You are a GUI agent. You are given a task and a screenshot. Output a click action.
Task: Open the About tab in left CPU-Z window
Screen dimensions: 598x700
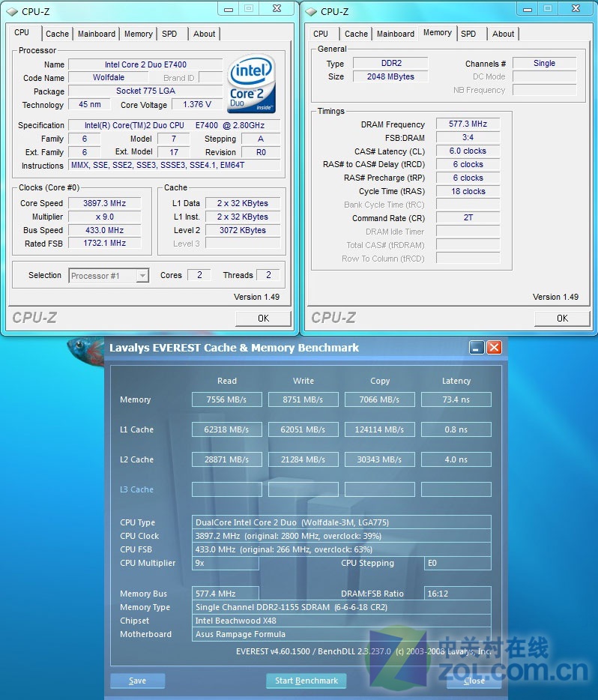(x=205, y=34)
